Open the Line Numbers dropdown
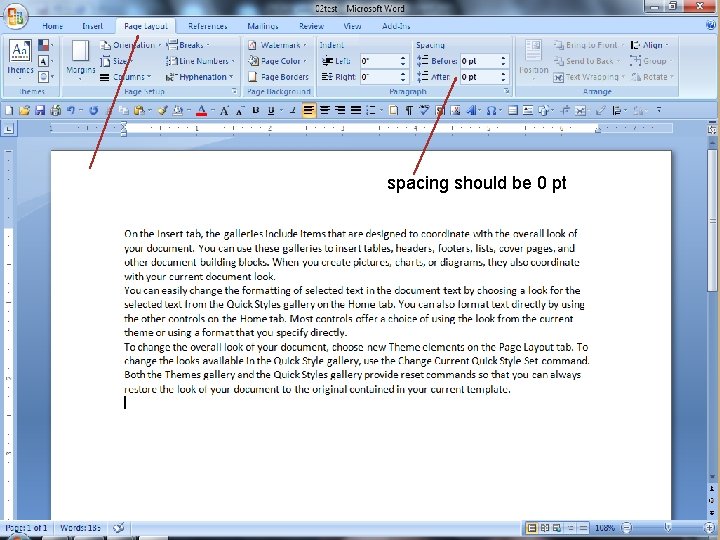The height and width of the screenshot is (540, 720). click(x=201, y=61)
